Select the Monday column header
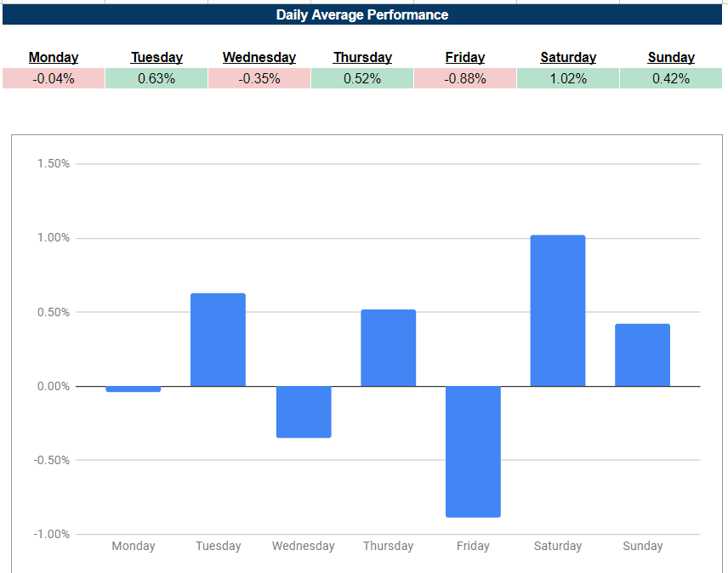728x573 pixels. click(54, 58)
